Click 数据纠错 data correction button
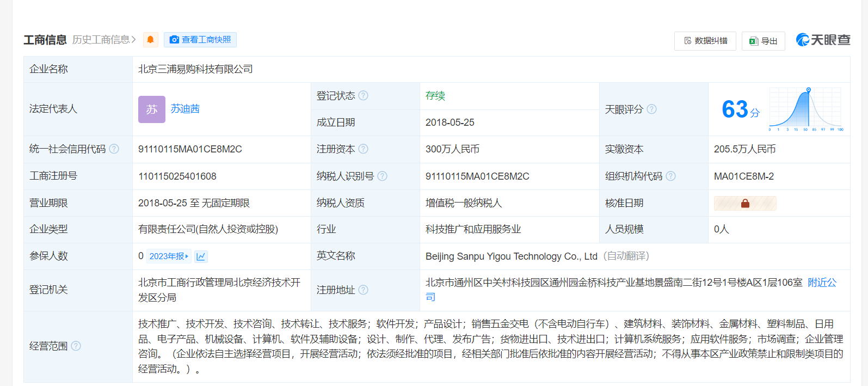 (x=705, y=41)
